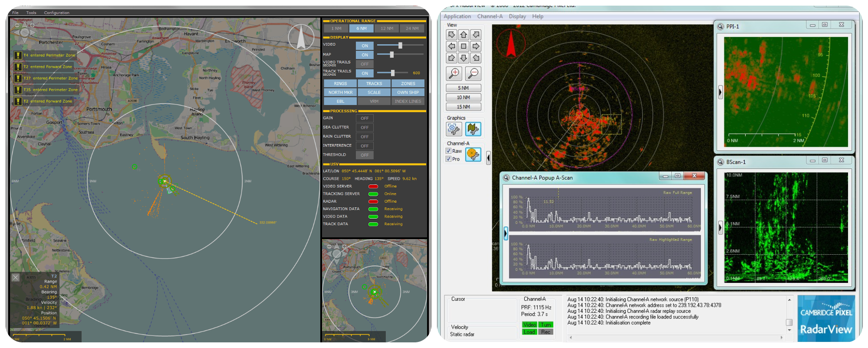Open the Configuration menu
This screenshot has height=348, width=868.
click(56, 13)
